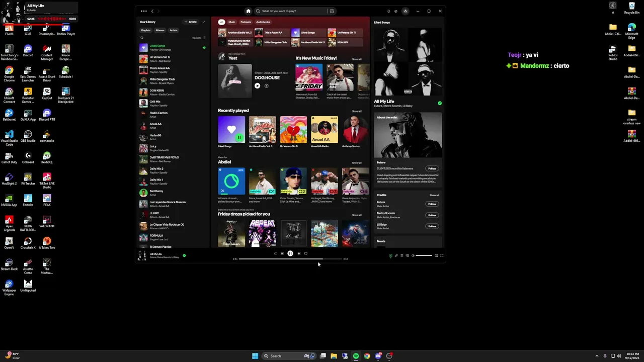Pause the current song
Image resolution: width=644 pixels, height=362 pixels.
tap(290, 253)
